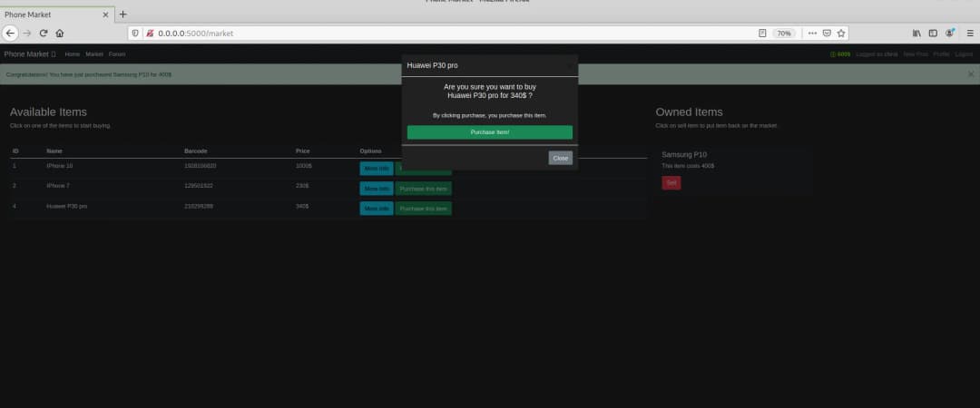980x408 pixels.
Task: Save page to Pocket icon
Action: [x=827, y=34]
